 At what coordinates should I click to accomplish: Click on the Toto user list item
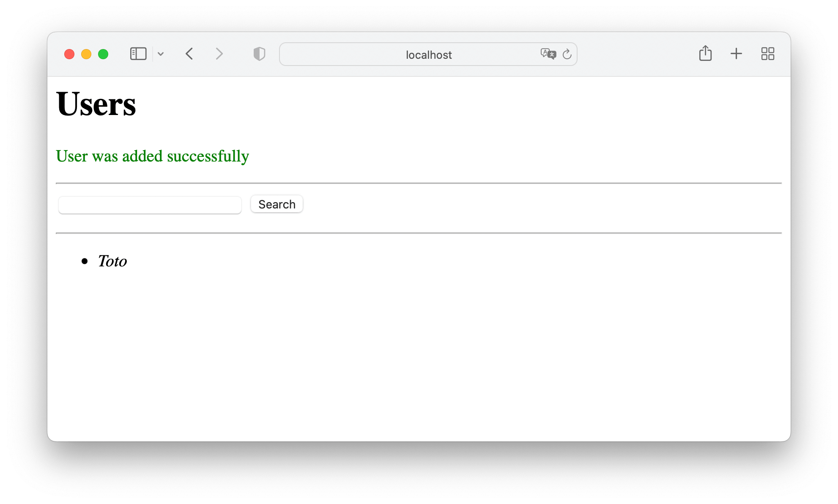pyautogui.click(x=114, y=260)
